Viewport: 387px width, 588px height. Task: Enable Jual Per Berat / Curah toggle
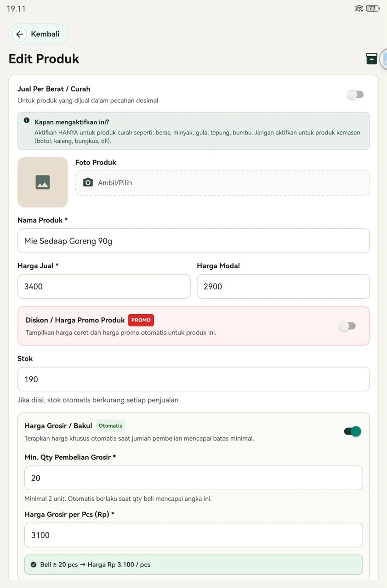tap(355, 95)
